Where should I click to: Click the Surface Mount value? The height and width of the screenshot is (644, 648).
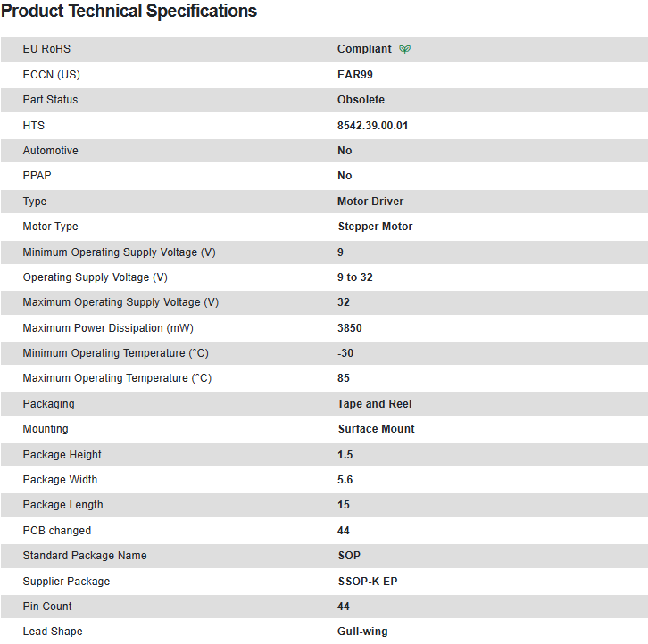376,429
